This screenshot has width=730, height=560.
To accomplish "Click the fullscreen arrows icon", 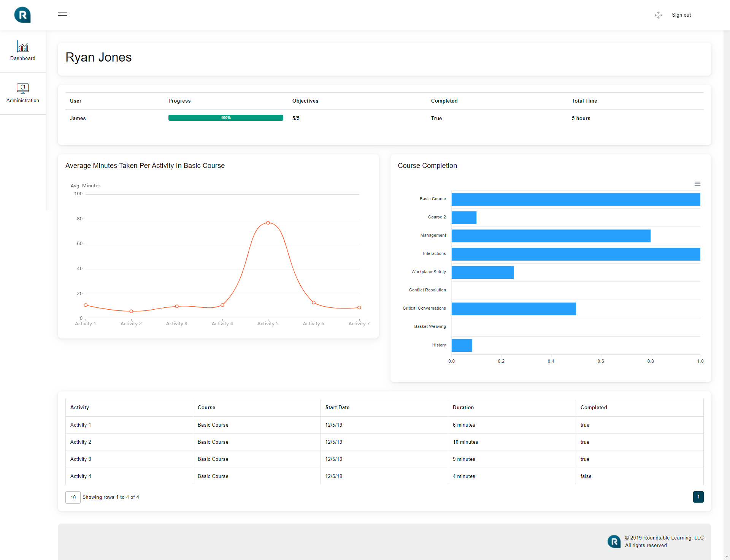I will [658, 15].
